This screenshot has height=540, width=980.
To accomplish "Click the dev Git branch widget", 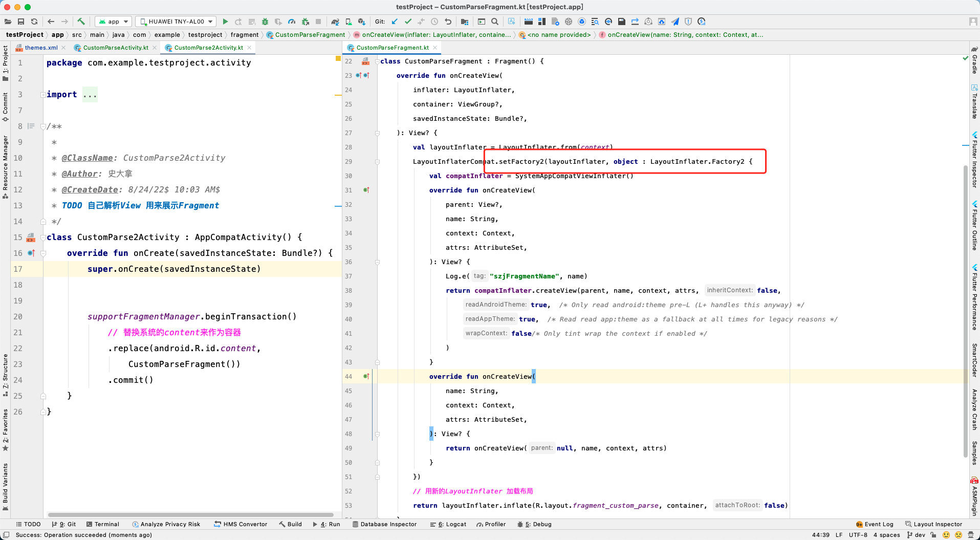I will 916,535.
